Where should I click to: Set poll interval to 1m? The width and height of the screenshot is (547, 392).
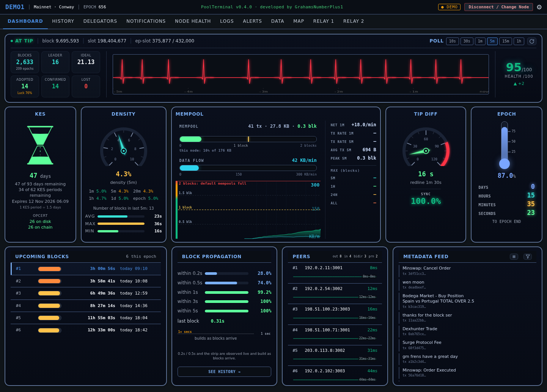[480, 41]
